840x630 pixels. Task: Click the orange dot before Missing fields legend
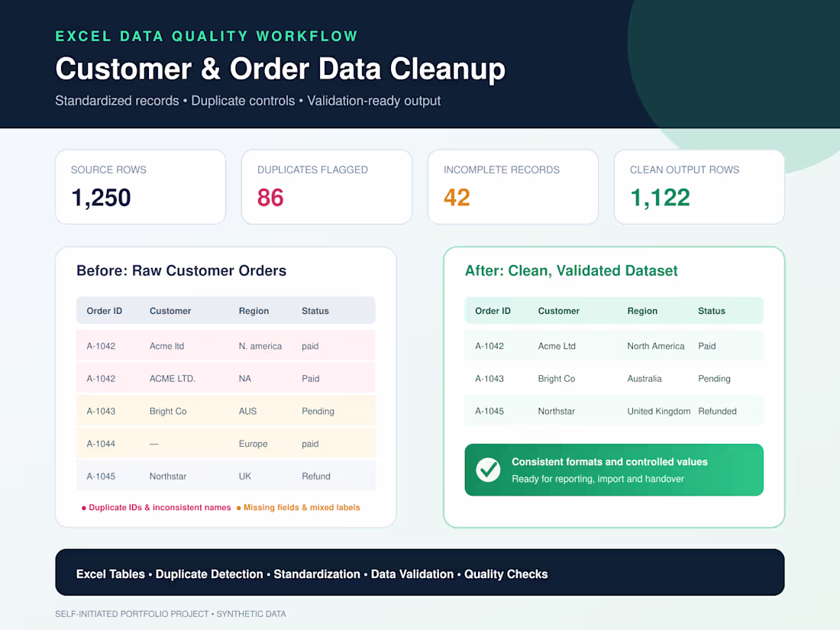[x=238, y=508]
